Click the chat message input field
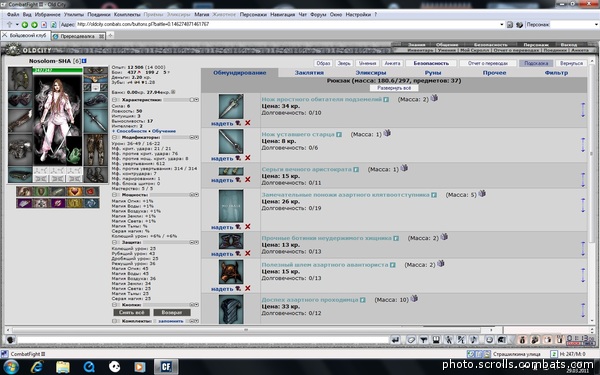This screenshot has width=600, height=375. (197, 340)
